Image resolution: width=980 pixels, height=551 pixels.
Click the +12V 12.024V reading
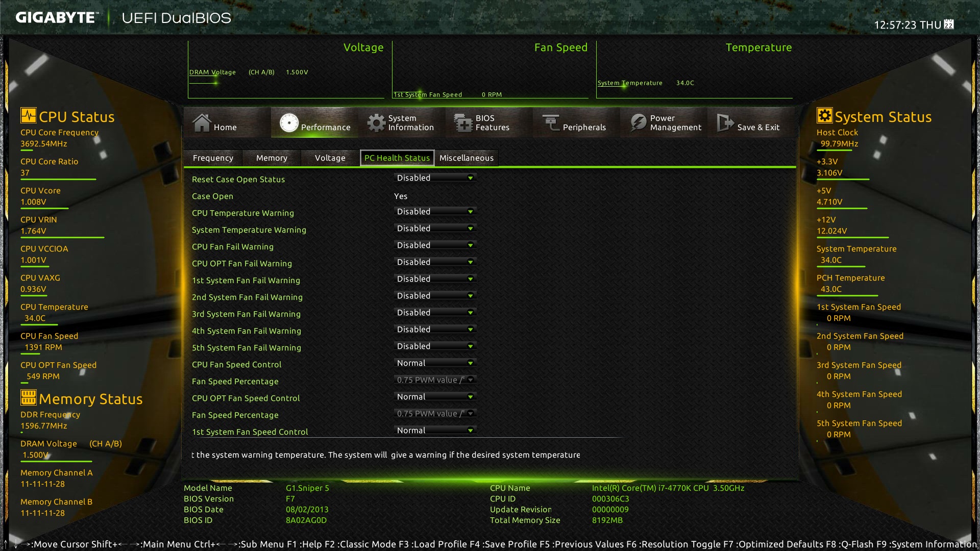(x=831, y=231)
